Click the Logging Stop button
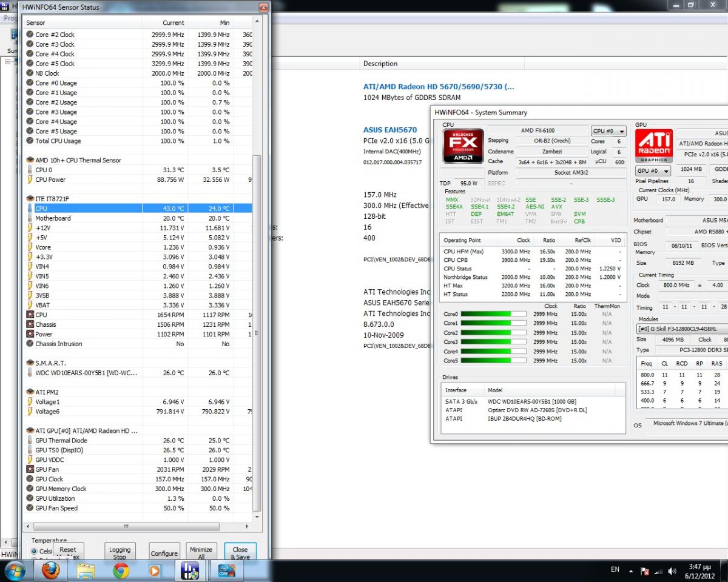Screen dimensions: 728x582 [x=120, y=551]
